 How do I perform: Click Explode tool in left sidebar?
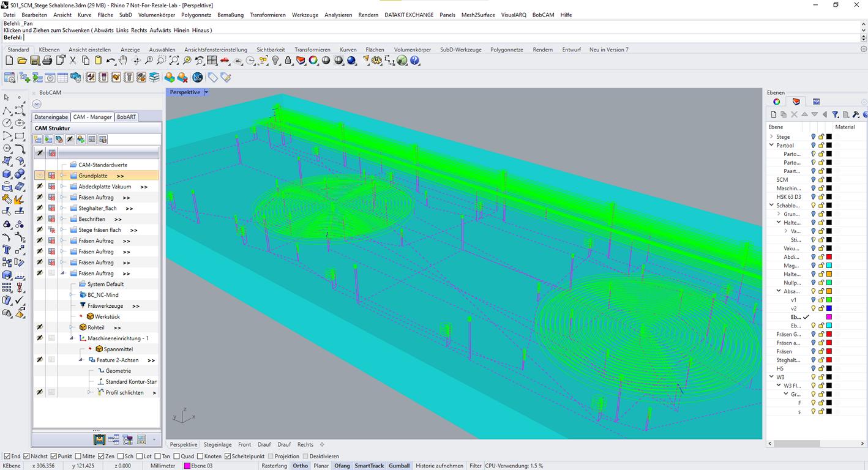20,199
